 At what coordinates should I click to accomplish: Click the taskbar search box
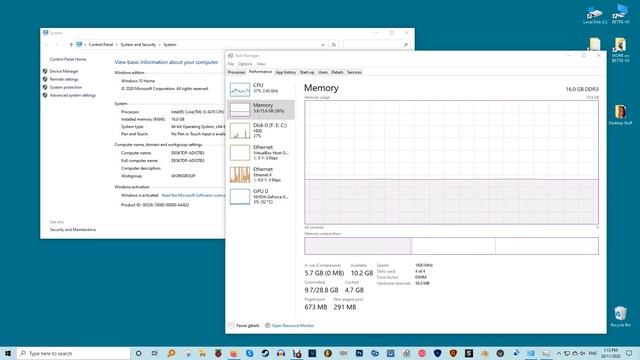coord(73,353)
